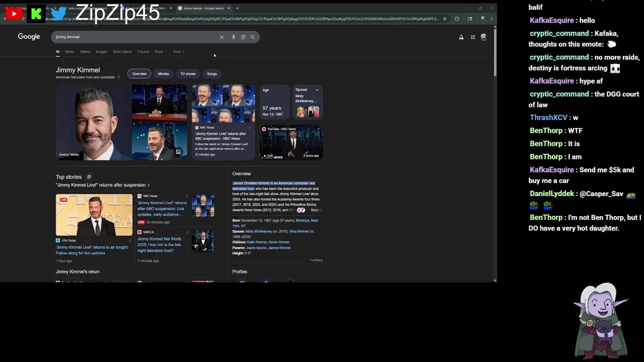
Task: Switch to the Videos tab
Action: click(x=85, y=52)
